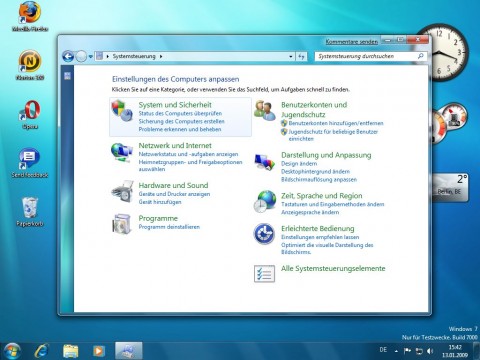Open the Norton 360 desktop icon
The height and width of the screenshot is (360, 480).
pyautogui.click(x=30, y=65)
